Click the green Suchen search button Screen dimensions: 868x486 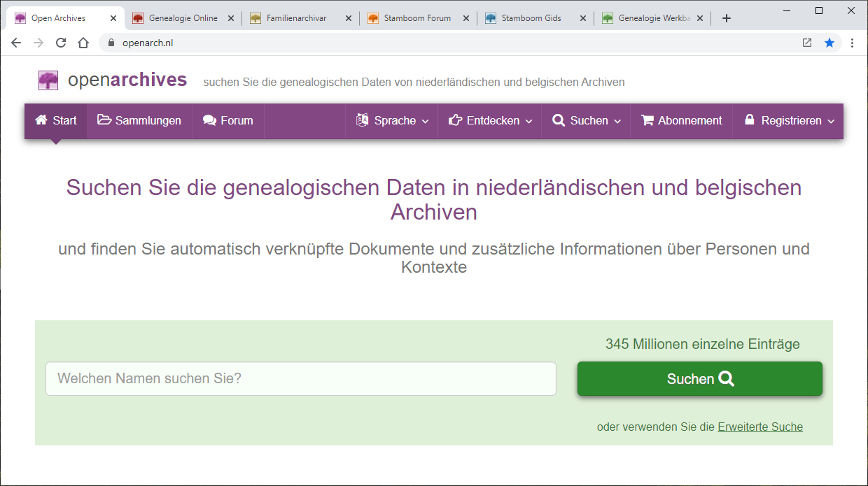click(x=700, y=378)
